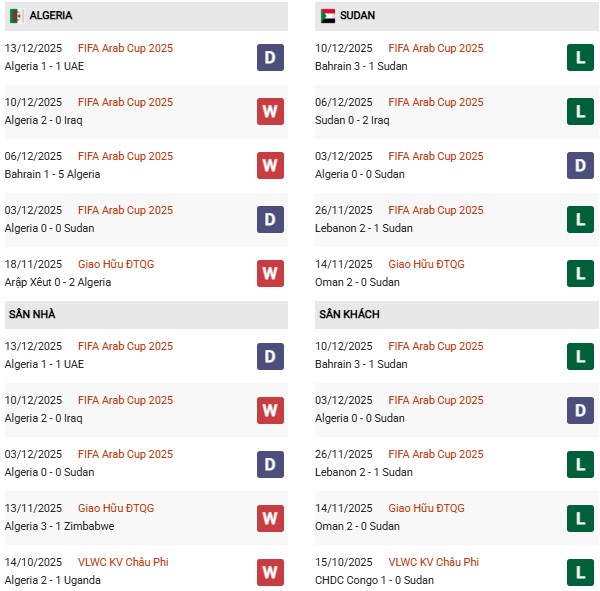Click the D badge beside 13/11/2025's neighbor Algeria 0 - 0 Sudan in Sân Nhà
Image resolution: width=600 pixels, height=591 pixels.
[x=270, y=463]
